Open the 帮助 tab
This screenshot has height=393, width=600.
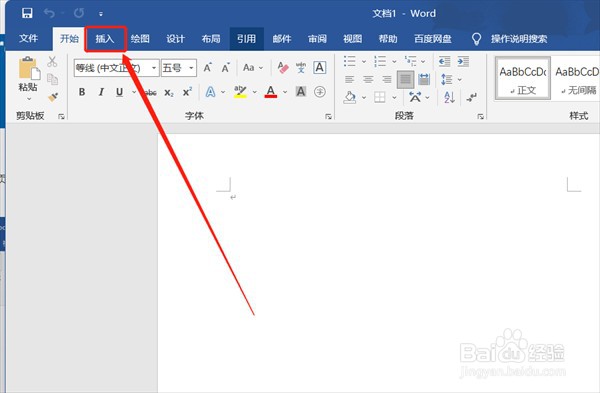[x=388, y=39]
